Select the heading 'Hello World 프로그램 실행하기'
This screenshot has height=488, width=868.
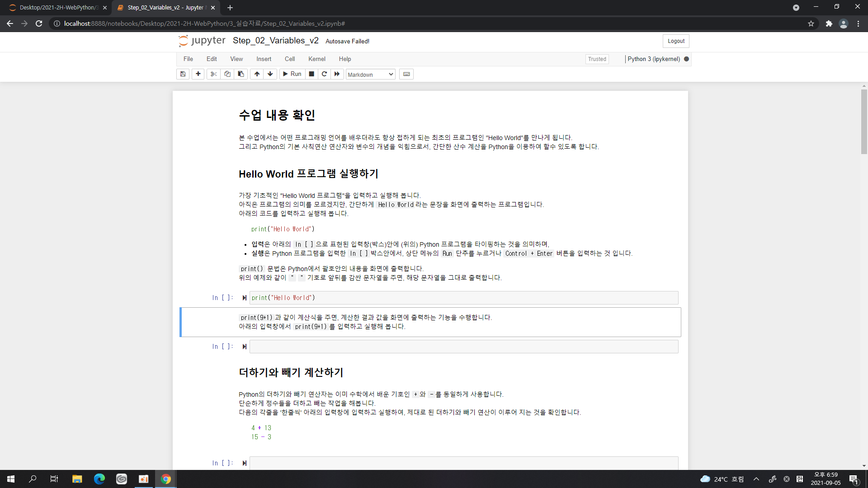[308, 174]
